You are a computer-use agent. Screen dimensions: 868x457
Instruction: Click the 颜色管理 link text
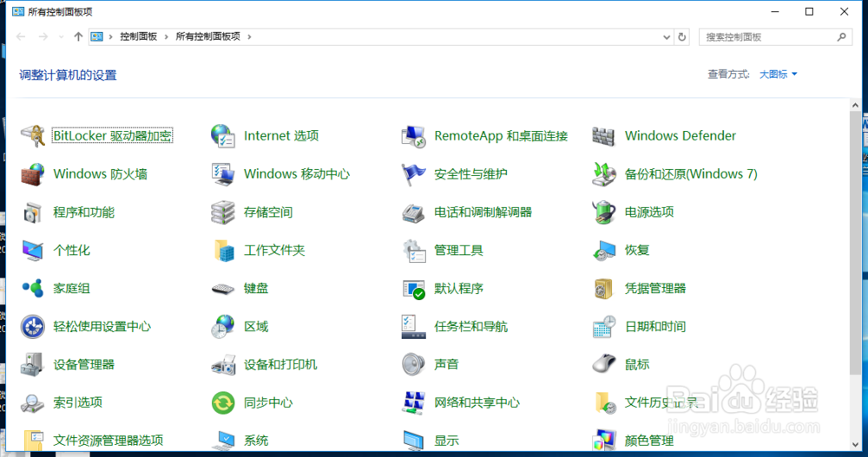click(648, 441)
